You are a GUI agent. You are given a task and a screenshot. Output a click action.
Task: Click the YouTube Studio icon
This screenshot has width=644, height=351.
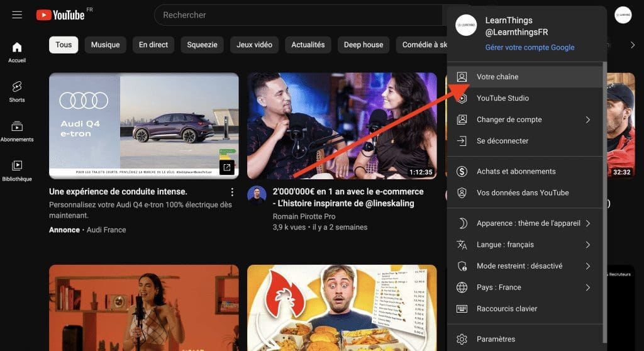coord(462,98)
